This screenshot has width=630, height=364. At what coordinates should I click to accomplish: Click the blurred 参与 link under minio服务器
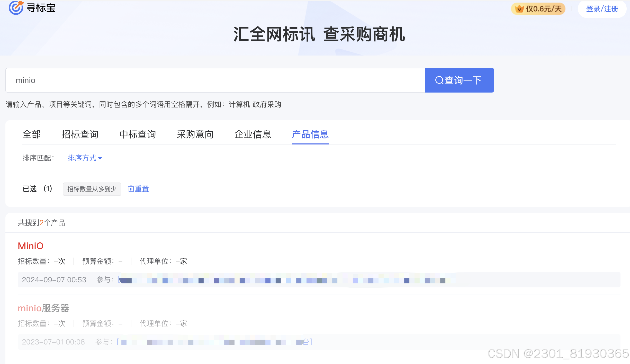214,342
